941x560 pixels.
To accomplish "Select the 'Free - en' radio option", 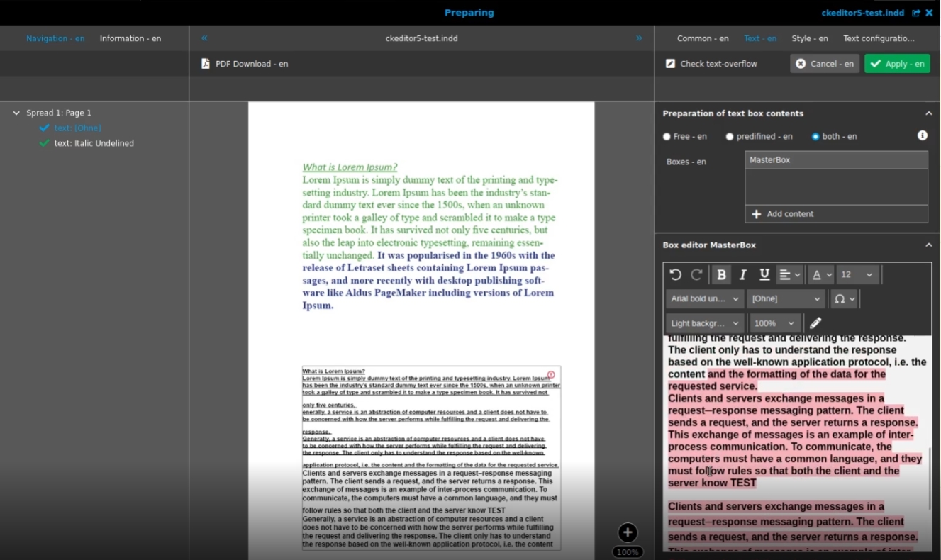I will [x=667, y=137].
